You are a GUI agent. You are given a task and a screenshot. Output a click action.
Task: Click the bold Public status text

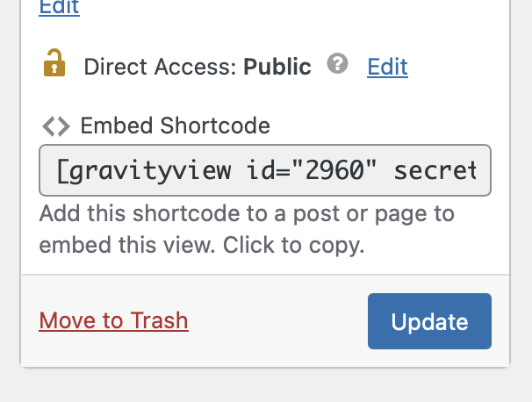coord(277,66)
